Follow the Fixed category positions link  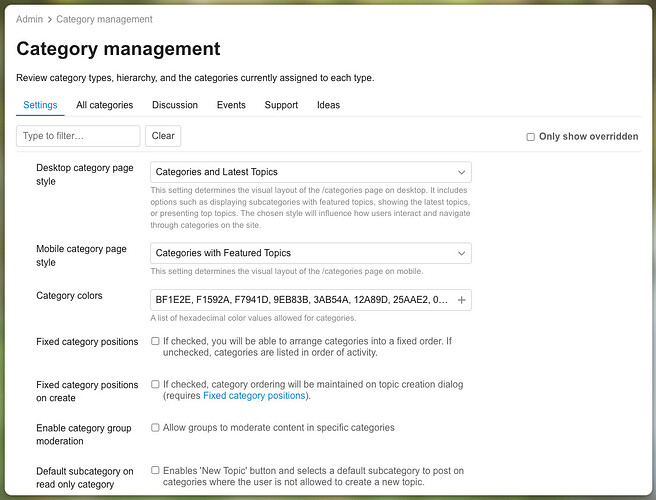coord(254,396)
